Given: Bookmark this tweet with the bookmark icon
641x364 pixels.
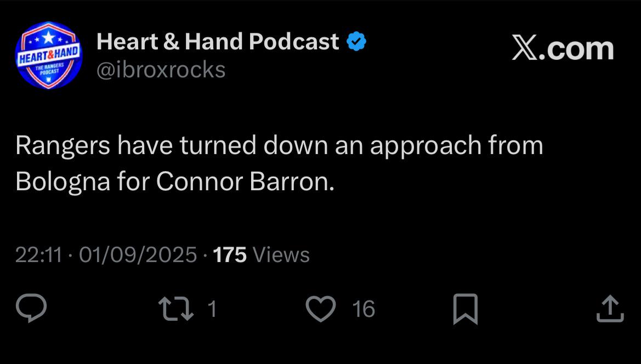Looking at the screenshot, I should click(466, 309).
